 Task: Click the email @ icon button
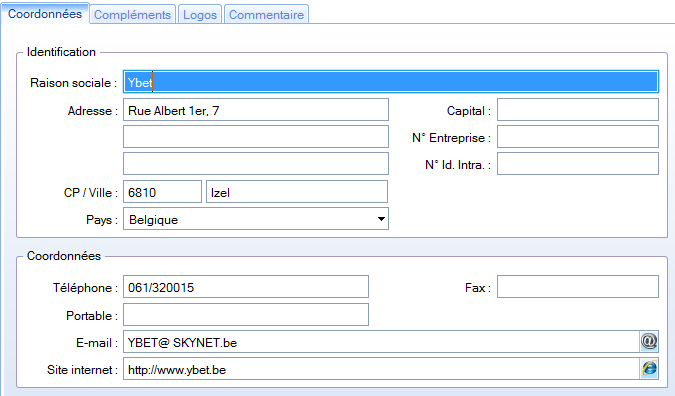649,342
